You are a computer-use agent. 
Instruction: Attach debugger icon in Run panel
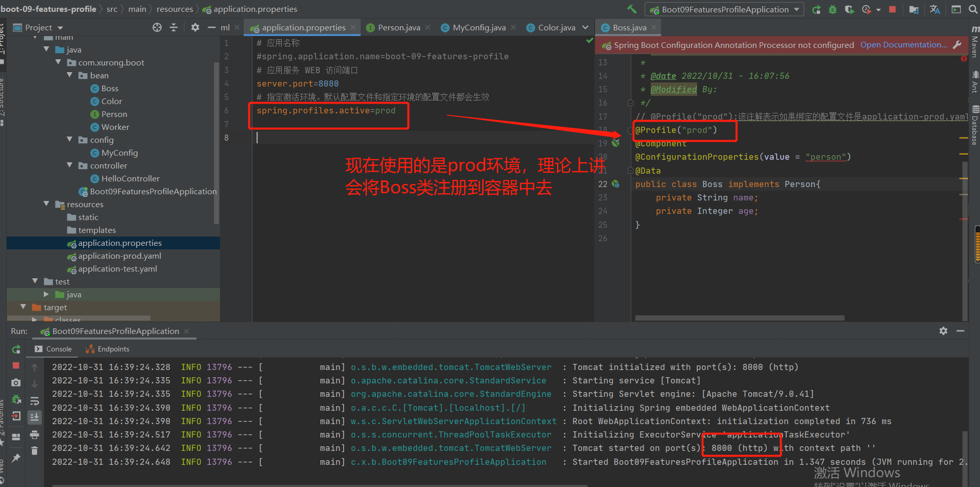pyautogui.click(x=16, y=399)
